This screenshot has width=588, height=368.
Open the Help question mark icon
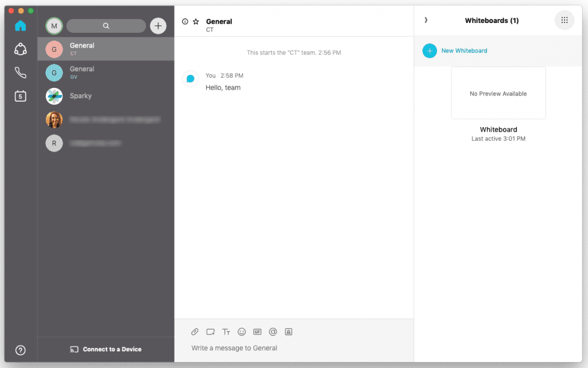21,350
